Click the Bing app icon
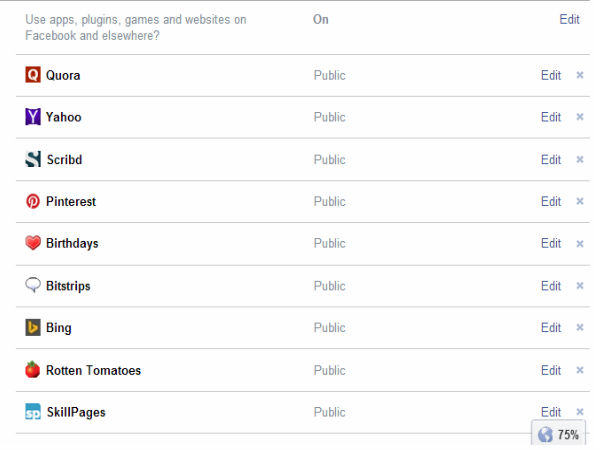The height and width of the screenshot is (450, 600). [x=33, y=328]
